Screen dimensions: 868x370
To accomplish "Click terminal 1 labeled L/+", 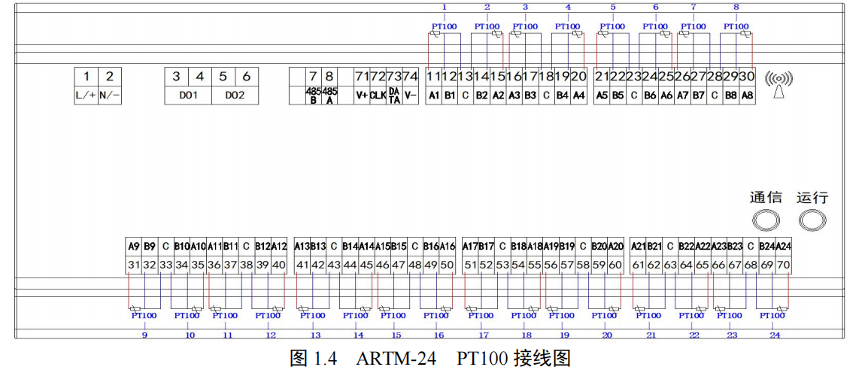I will 86,86.
